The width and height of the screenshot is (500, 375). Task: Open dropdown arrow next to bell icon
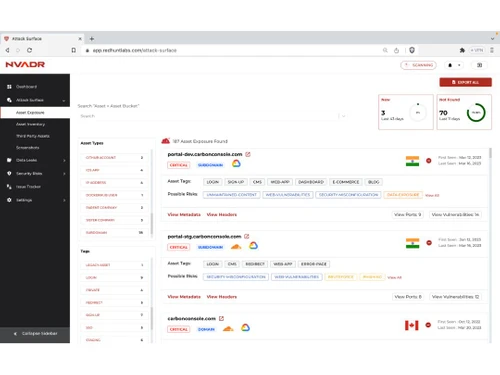(459, 65)
